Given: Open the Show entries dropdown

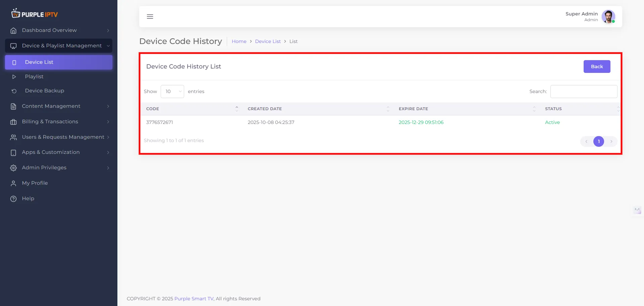Looking at the screenshot, I should (172, 91).
